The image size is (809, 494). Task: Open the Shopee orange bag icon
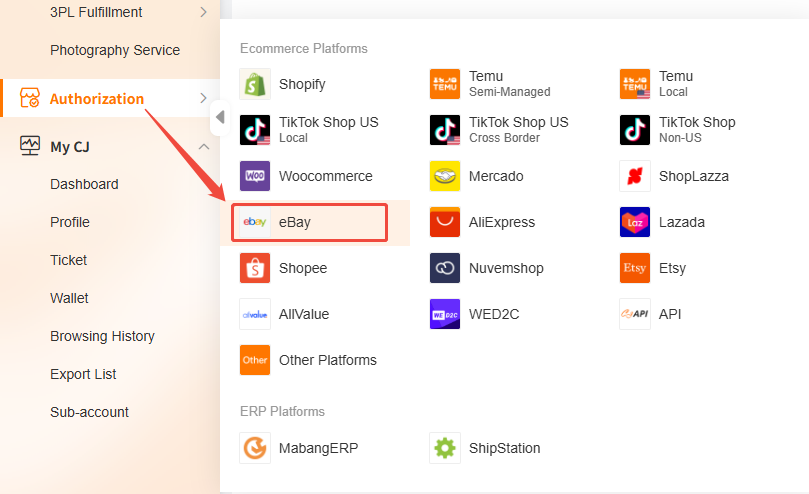(x=255, y=268)
